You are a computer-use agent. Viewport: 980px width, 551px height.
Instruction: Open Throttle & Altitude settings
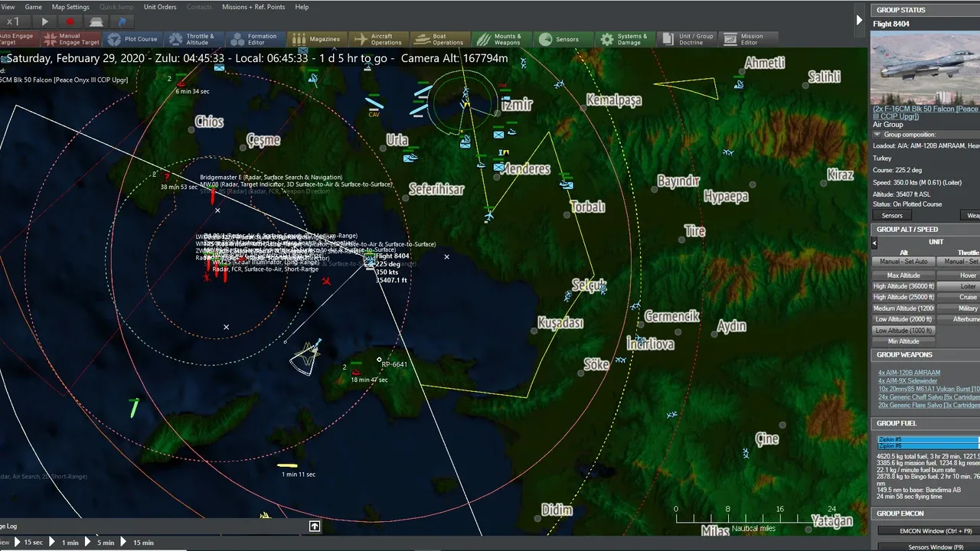click(x=192, y=39)
